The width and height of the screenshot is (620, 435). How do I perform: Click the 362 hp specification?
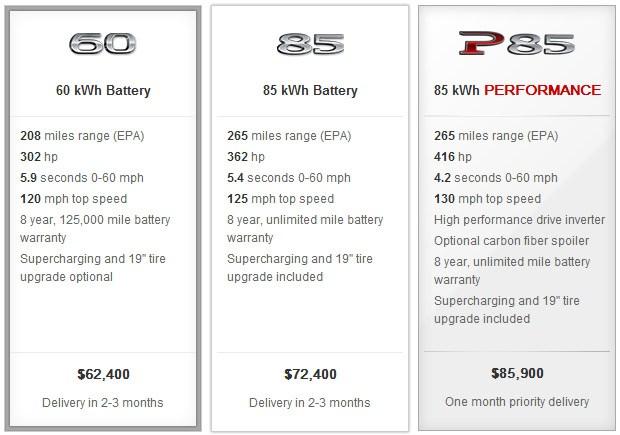pos(246,157)
